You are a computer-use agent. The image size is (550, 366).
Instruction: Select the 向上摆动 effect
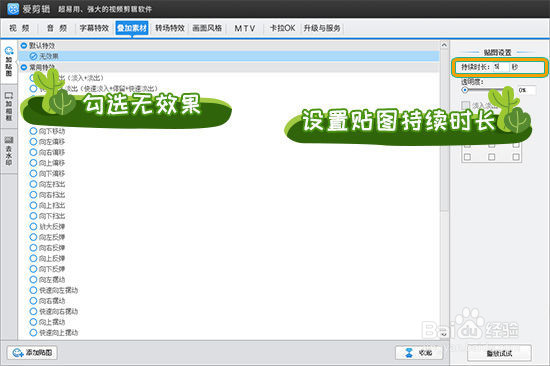[47, 322]
